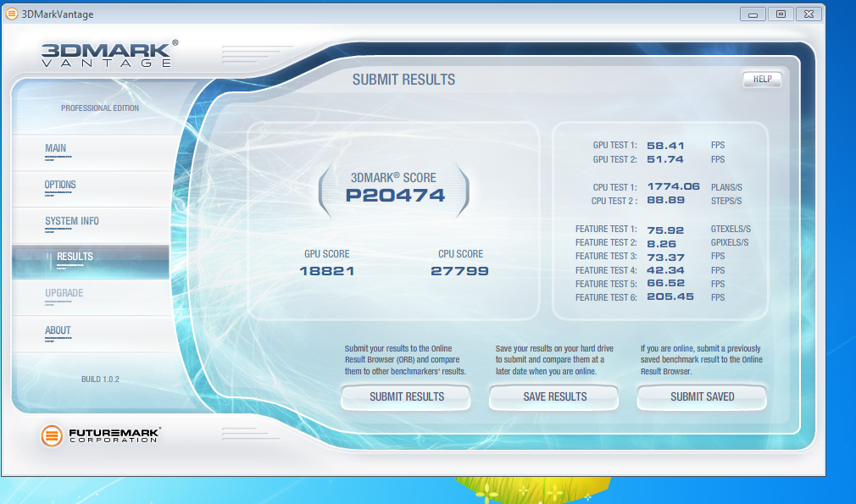
Task: Close the 3DMarkVantage window
Action: [x=809, y=14]
